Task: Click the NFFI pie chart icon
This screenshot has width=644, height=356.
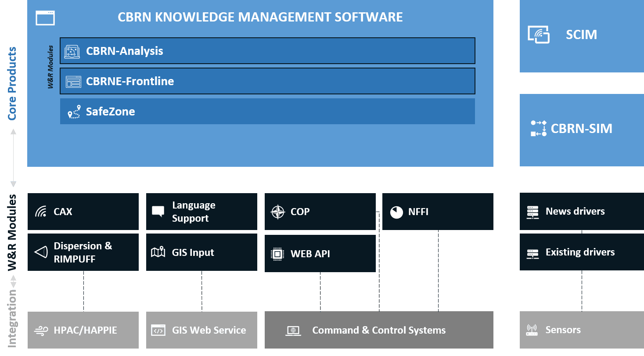Action: [x=396, y=212]
